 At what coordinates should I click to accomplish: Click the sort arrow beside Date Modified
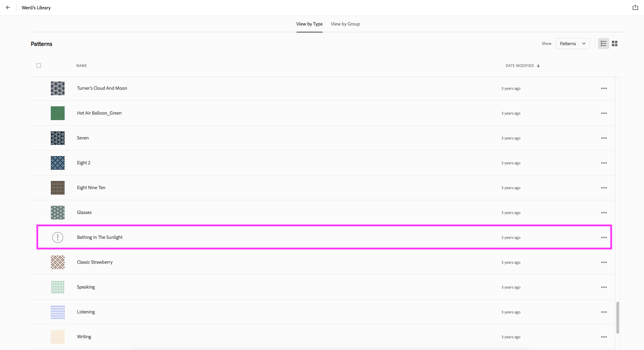coord(538,66)
